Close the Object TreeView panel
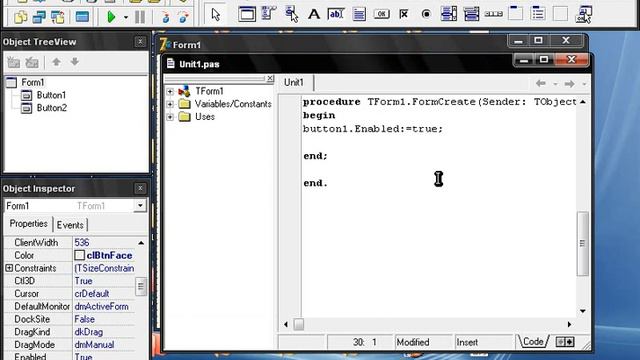This screenshot has width=640, height=360. (140, 41)
